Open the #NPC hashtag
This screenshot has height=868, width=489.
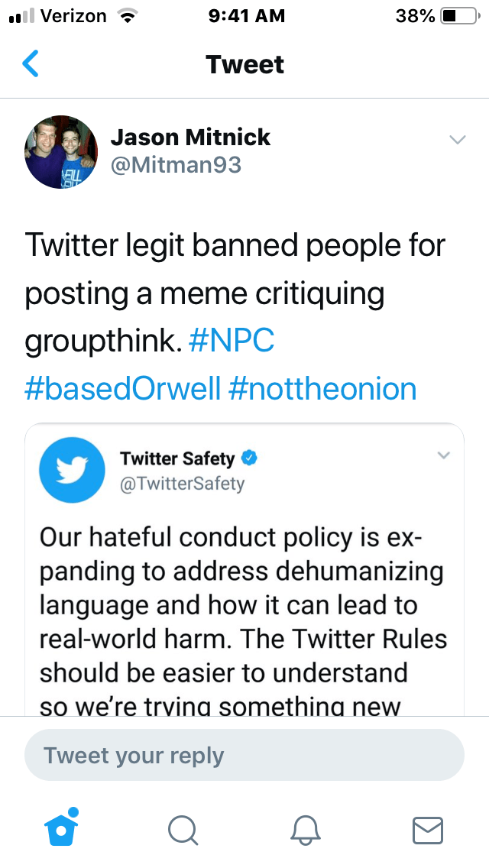[231, 341]
